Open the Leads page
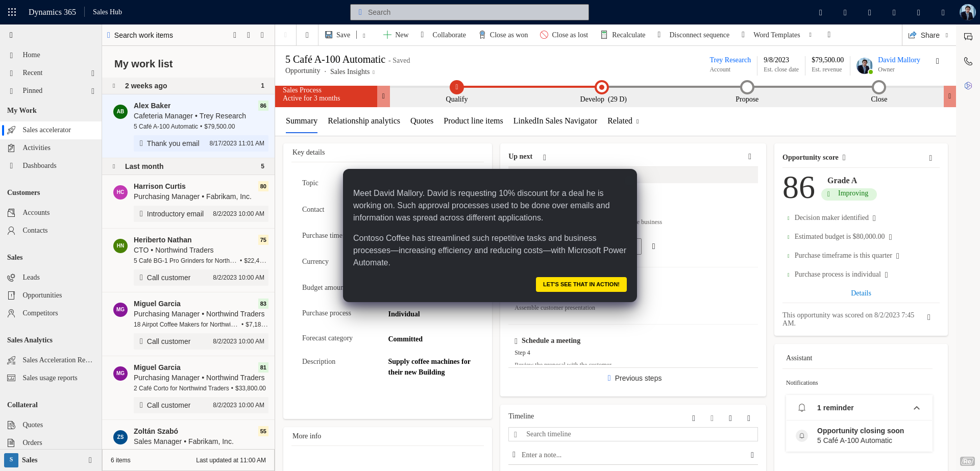Screen dimensions: 980x471 (x=31, y=277)
